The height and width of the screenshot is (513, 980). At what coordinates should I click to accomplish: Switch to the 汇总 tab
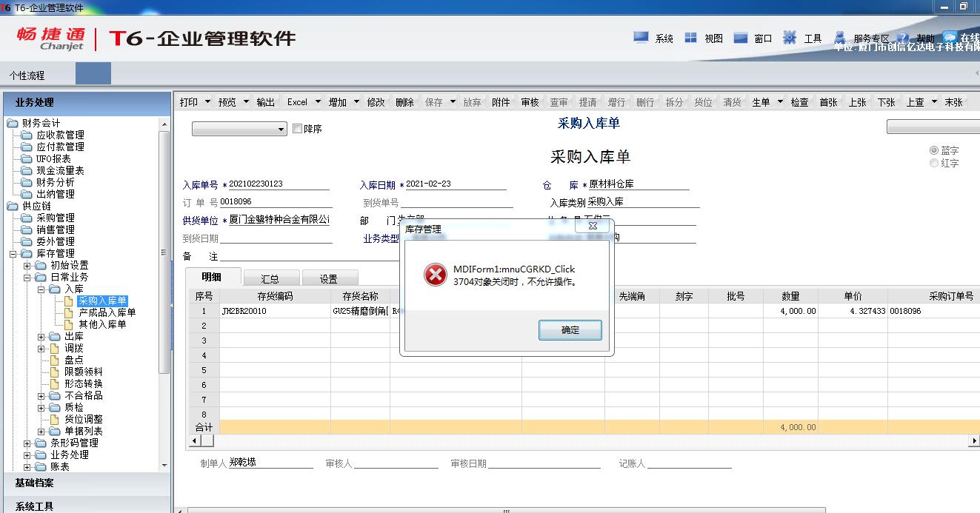pos(270,279)
